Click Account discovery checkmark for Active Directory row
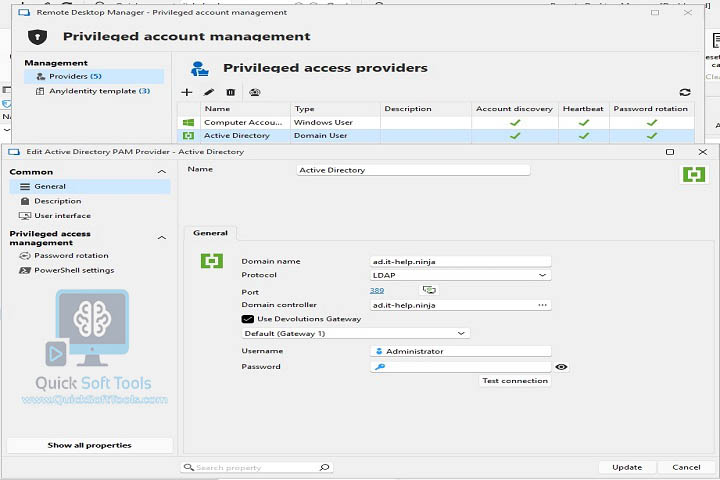This screenshot has height=480, width=720. [x=515, y=136]
